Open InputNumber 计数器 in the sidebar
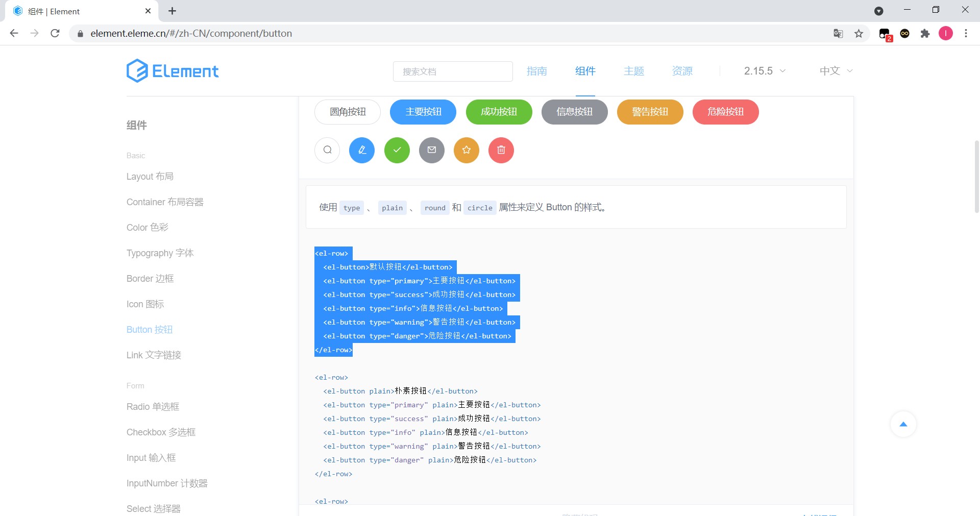 point(167,483)
